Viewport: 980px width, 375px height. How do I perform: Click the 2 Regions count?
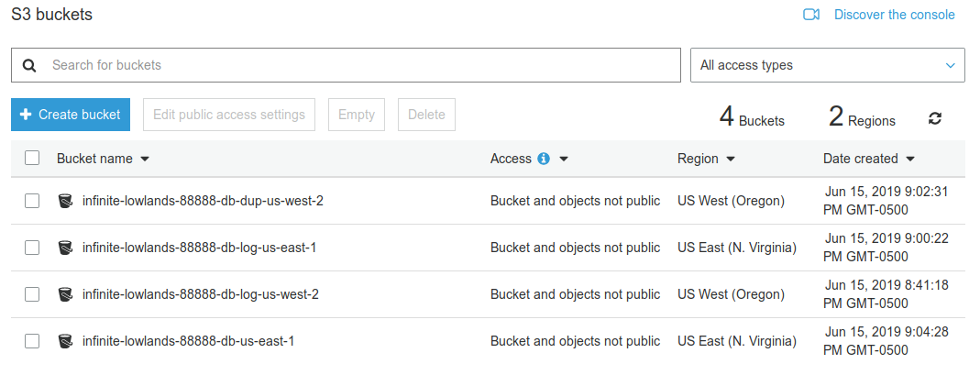(x=862, y=116)
